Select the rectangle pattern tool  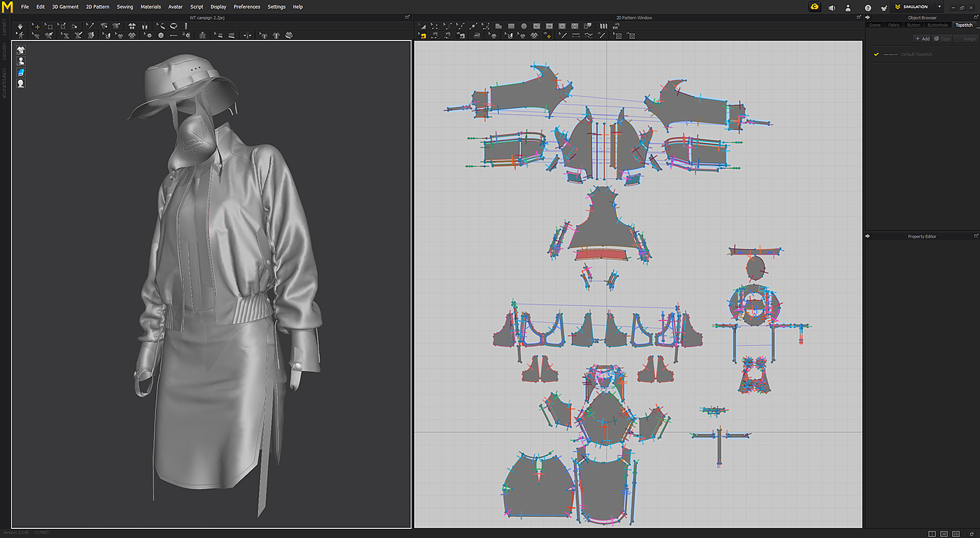point(512,26)
